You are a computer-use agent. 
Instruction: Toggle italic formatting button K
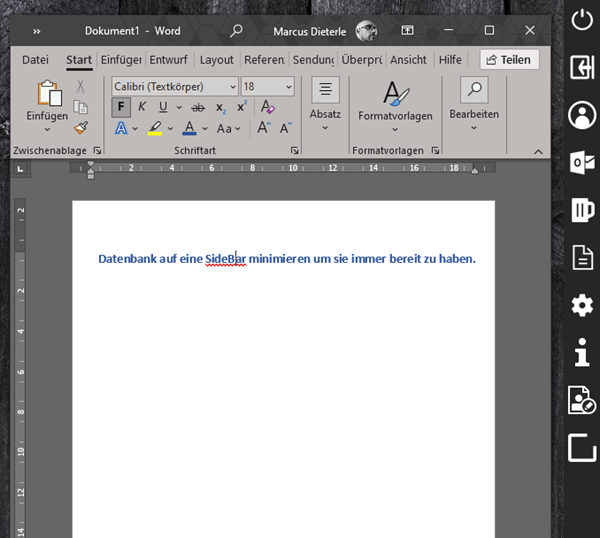coord(142,107)
